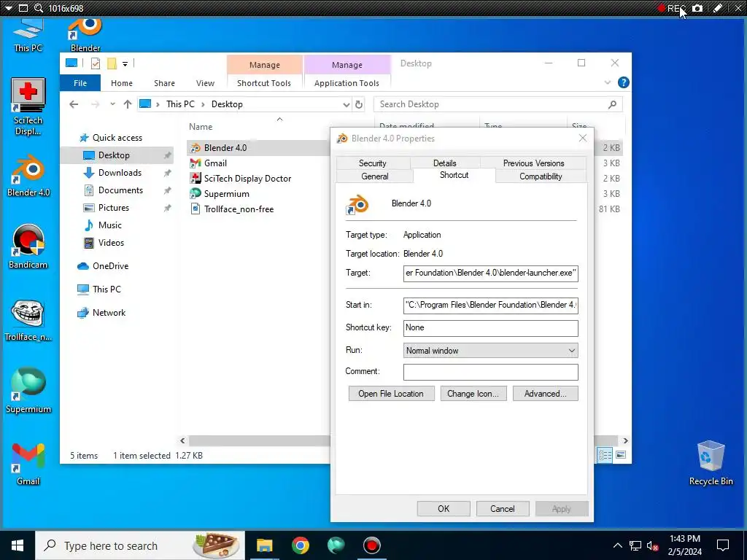This screenshot has height=560, width=747.
Task: Click in the Target field
Action: point(490,273)
